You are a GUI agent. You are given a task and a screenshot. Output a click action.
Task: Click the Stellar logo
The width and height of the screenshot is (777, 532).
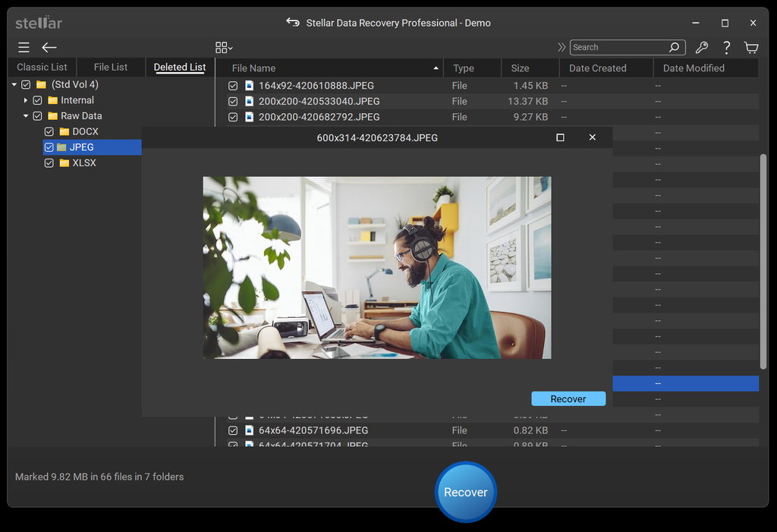tap(39, 23)
